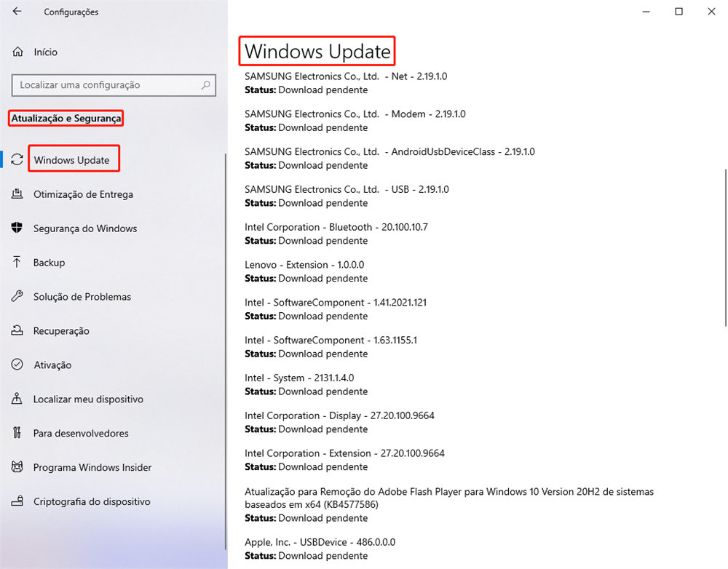Select Localizar meu dispositivo

tap(88, 399)
